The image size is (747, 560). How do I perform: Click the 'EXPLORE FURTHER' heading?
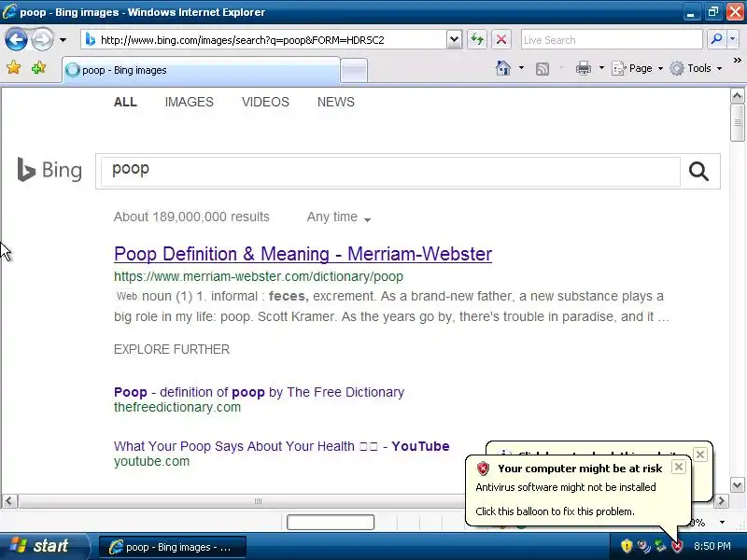tap(172, 349)
